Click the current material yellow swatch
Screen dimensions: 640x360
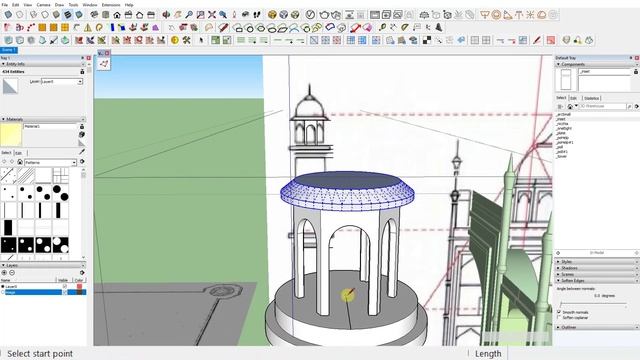(11, 135)
